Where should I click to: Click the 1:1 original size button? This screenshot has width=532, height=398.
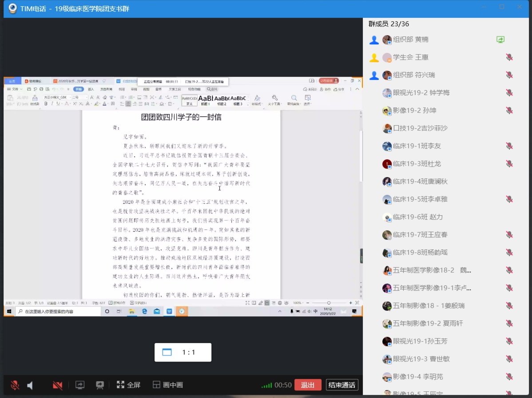(x=183, y=352)
